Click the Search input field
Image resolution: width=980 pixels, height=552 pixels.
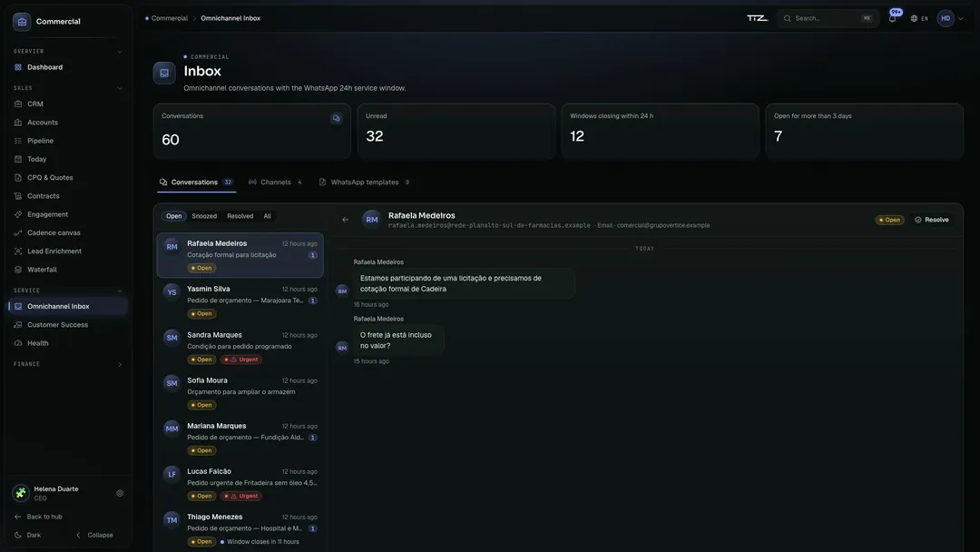(827, 18)
